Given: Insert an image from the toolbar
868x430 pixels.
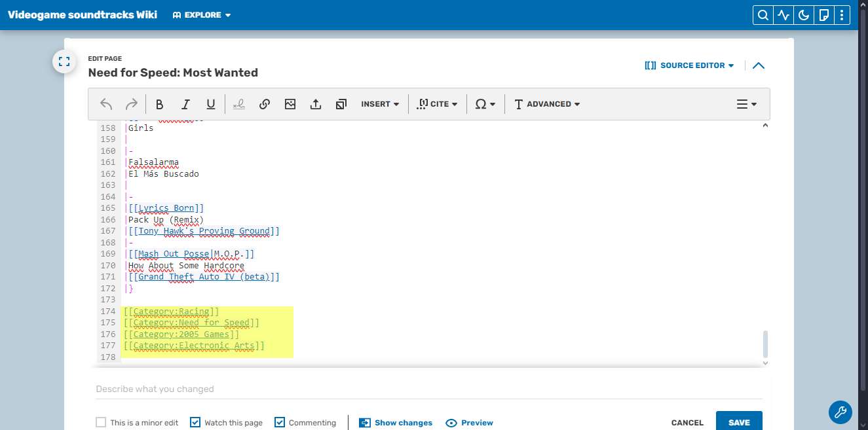Looking at the screenshot, I should coord(290,104).
